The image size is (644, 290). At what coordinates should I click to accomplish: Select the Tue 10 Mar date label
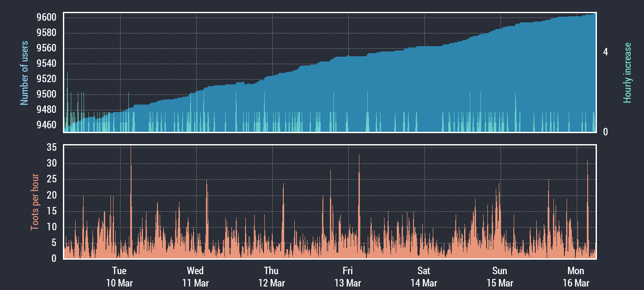pyautogui.click(x=119, y=276)
